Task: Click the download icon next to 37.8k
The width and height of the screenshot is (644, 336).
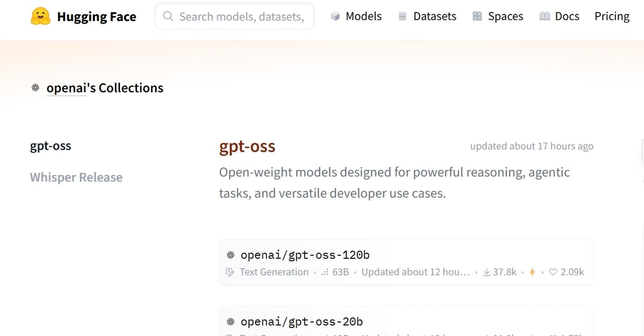Action: (487, 272)
